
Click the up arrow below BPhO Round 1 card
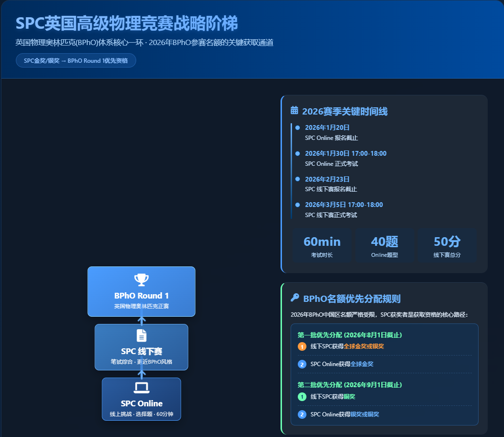[x=141, y=320]
